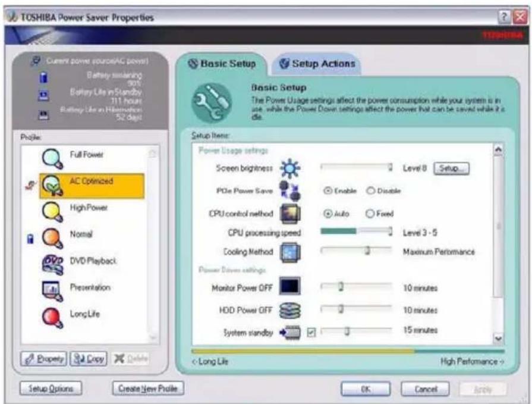Enable PCIe Power Save radio button
Viewport: 532px width, 404px height.
click(328, 191)
